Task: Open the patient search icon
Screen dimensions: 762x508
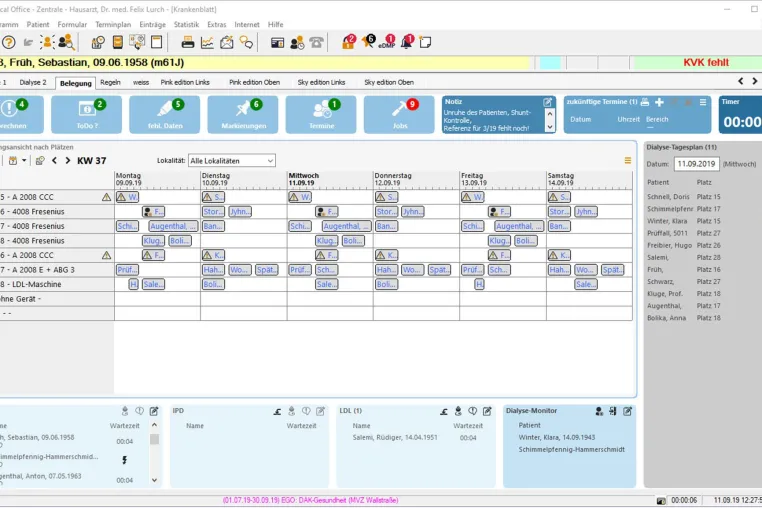Action: [x=66, y=43]
